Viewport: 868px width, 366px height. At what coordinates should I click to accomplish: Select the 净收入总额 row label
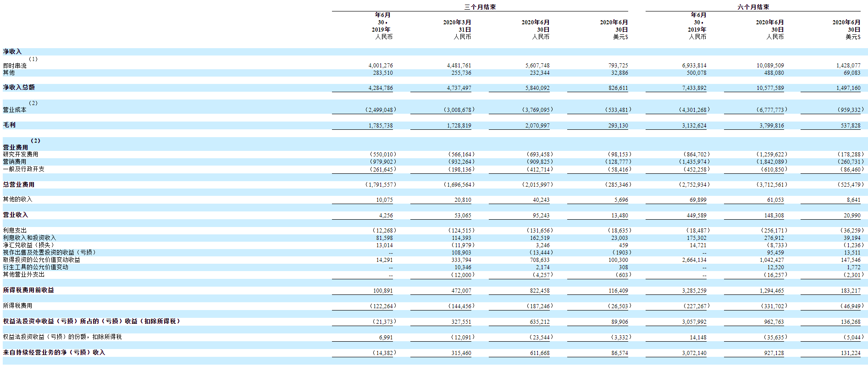pyautogui.click(x=19, y=87)
